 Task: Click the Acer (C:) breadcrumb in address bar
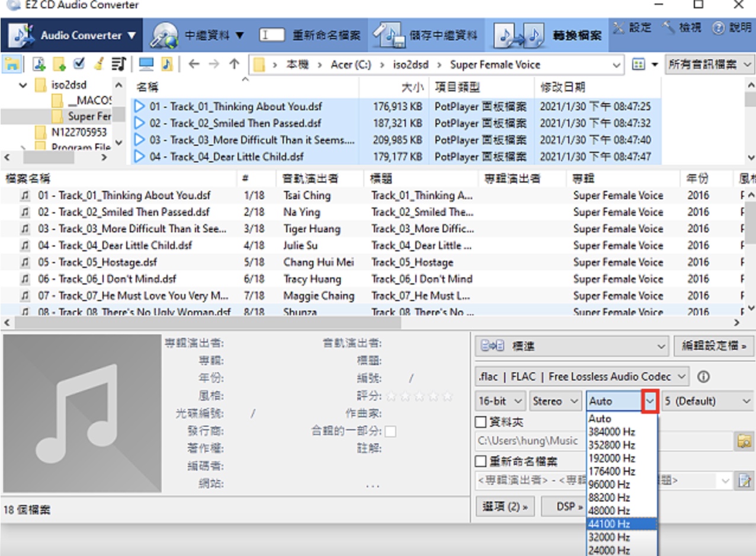tap(351, 65)
